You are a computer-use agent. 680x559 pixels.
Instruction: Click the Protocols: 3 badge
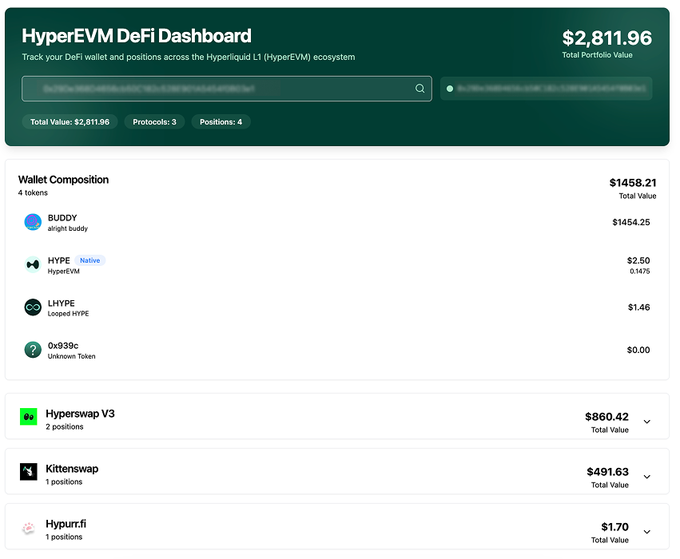coord(154,122)
